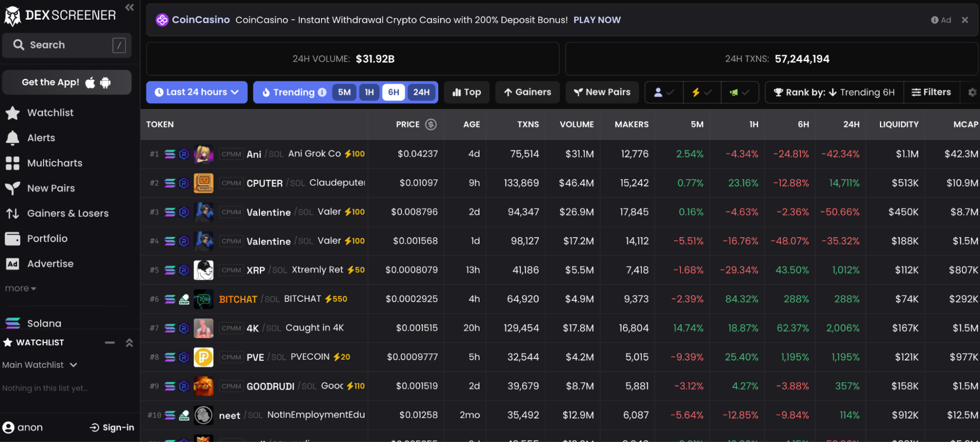980x442 pixels.
Task: Click the Apple app download icon
Action: point(90,83)
